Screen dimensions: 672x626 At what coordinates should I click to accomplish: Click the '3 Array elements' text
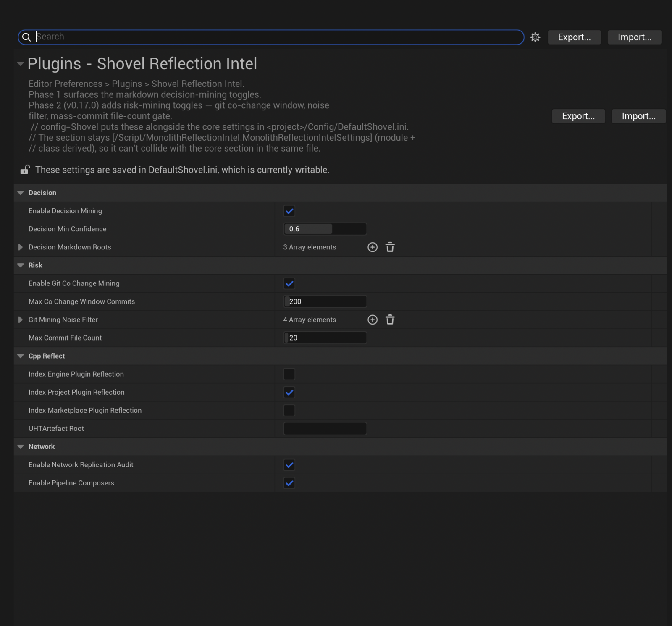point(310,247)
